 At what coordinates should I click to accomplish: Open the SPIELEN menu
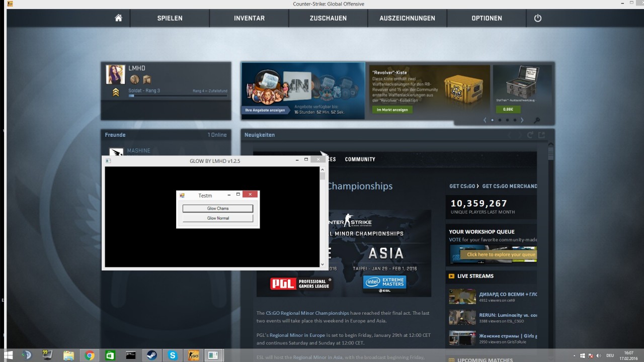(x=170, y=18)
